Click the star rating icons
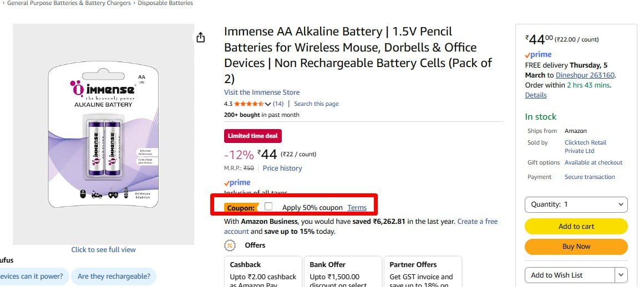Image resolution: width=644 pixels, height=287 pixels. [x=249, y=104]
